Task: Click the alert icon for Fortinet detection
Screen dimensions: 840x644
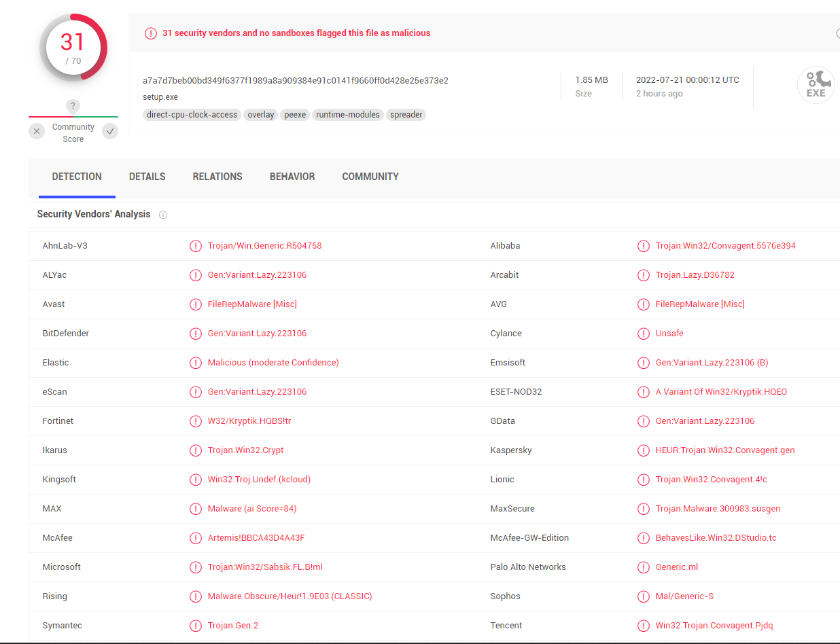Action: click(x=196, y=421)
